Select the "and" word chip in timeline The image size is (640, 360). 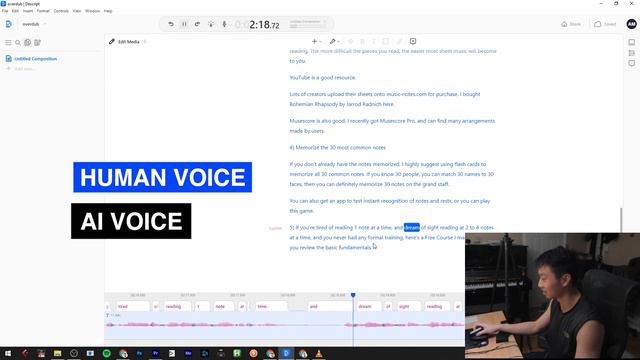[x=330, y=307]
